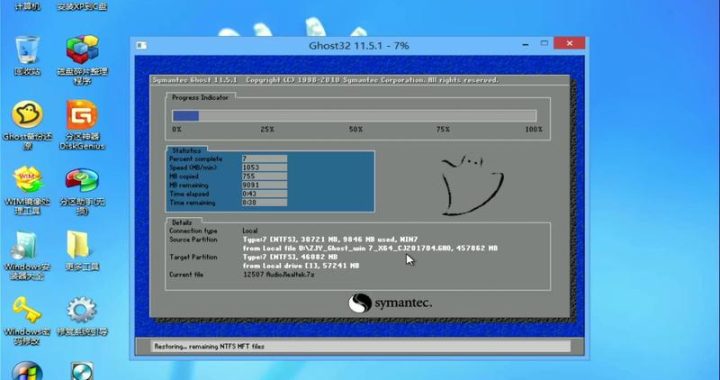Click the Target Partition label
Screen dimensions: 720x380
coord(193,257)
